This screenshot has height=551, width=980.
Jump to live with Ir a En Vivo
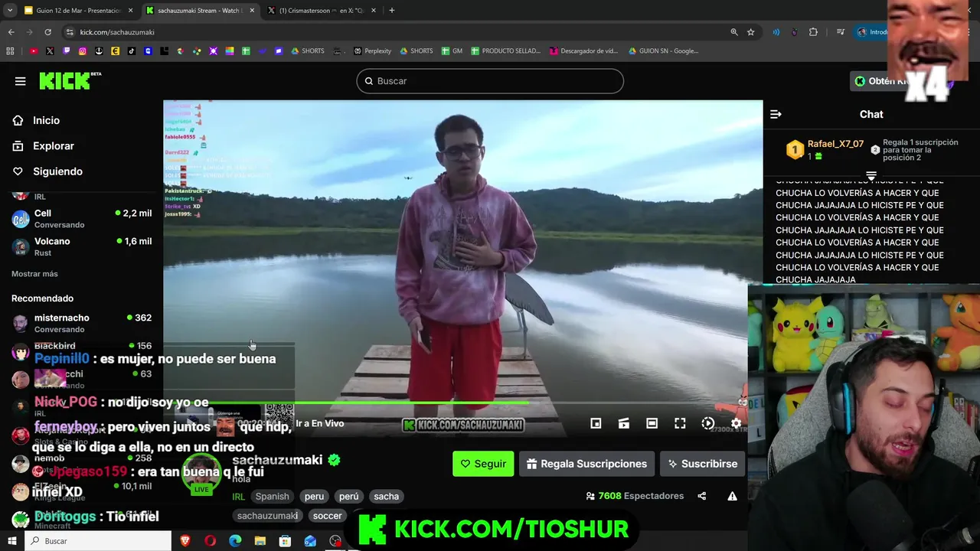pyautogui.click(x=319, y=423)
